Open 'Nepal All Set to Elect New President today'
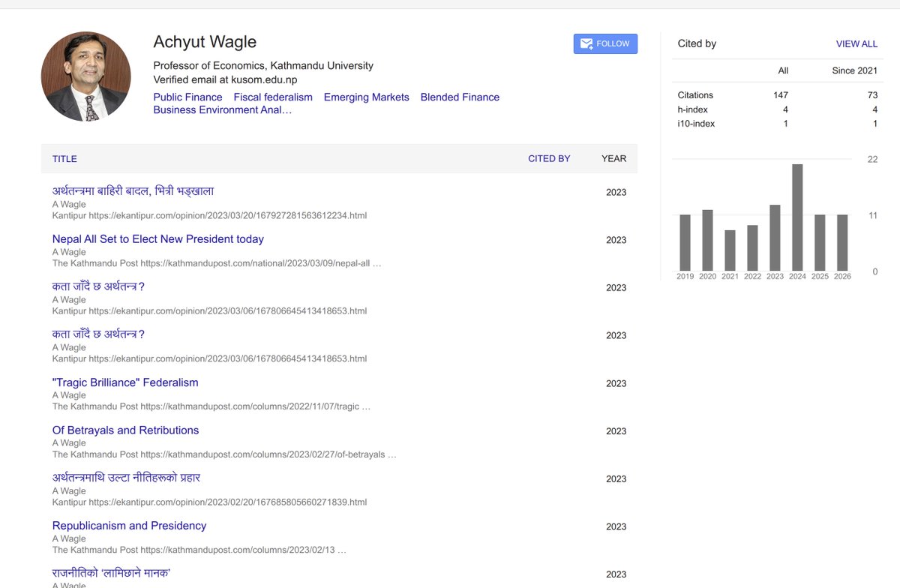900x588 pixels. (x=158, y=239)
